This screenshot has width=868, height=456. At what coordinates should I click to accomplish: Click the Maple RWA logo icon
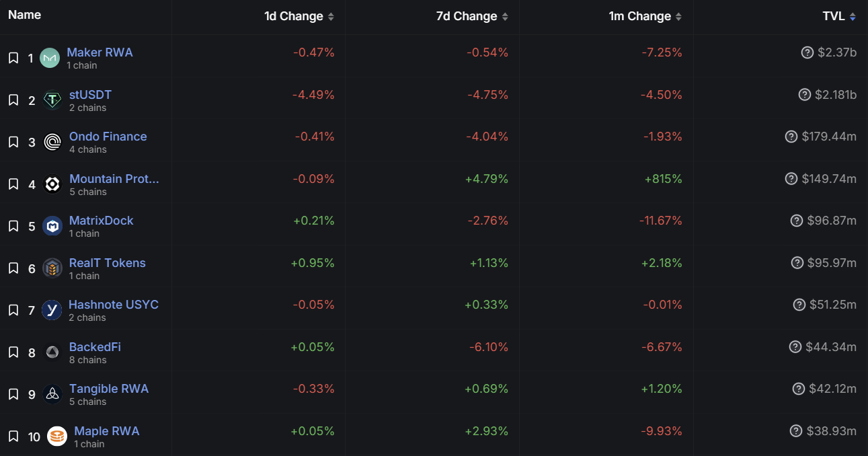pyautogui.click(x=57, y=436)
